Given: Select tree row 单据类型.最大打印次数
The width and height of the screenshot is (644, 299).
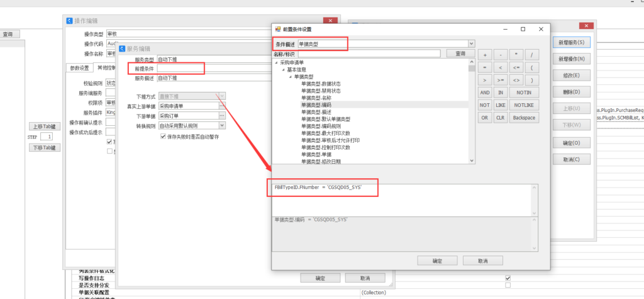Looking at the screenshot, I should pos(325,133).
